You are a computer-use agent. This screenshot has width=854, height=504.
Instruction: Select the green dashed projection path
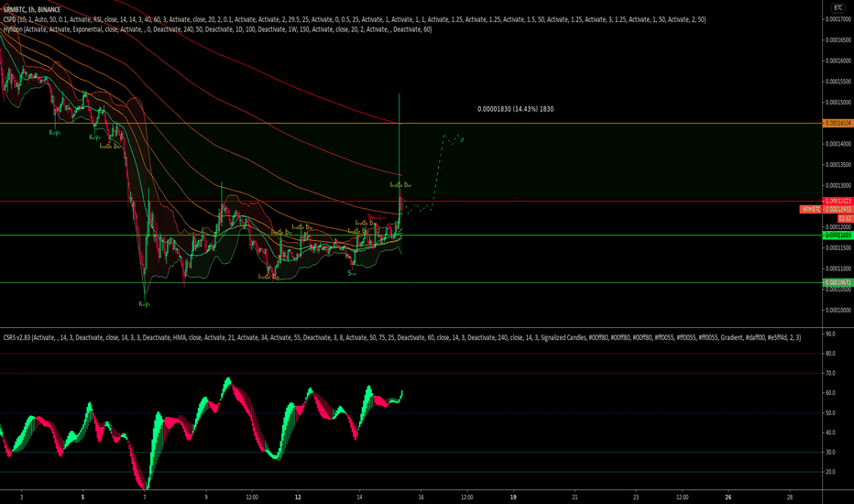[434, 173]
